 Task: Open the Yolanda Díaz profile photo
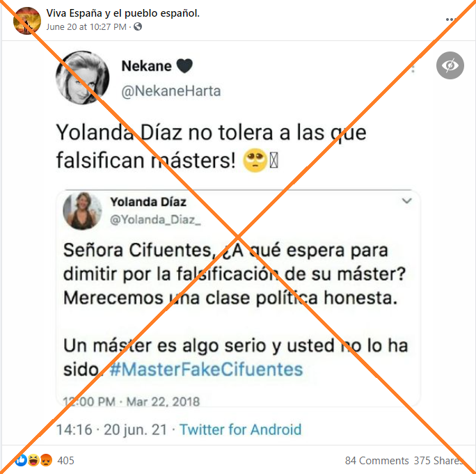[x=82, y=211]
